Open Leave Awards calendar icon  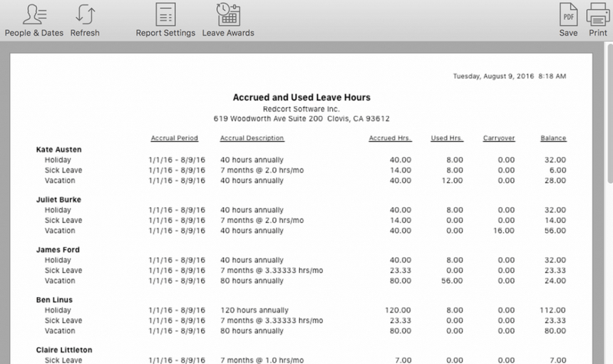click(228, 15)
